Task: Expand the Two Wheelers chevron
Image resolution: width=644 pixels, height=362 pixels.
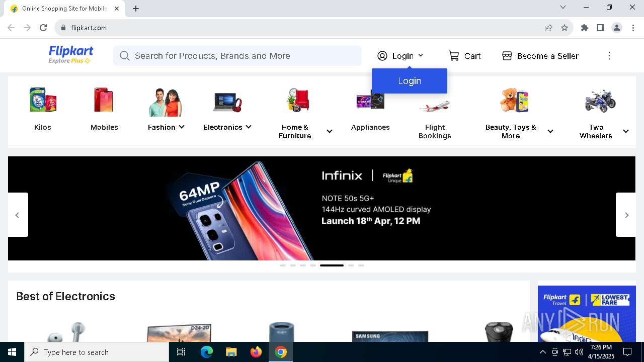Action: tap(626, 132)
